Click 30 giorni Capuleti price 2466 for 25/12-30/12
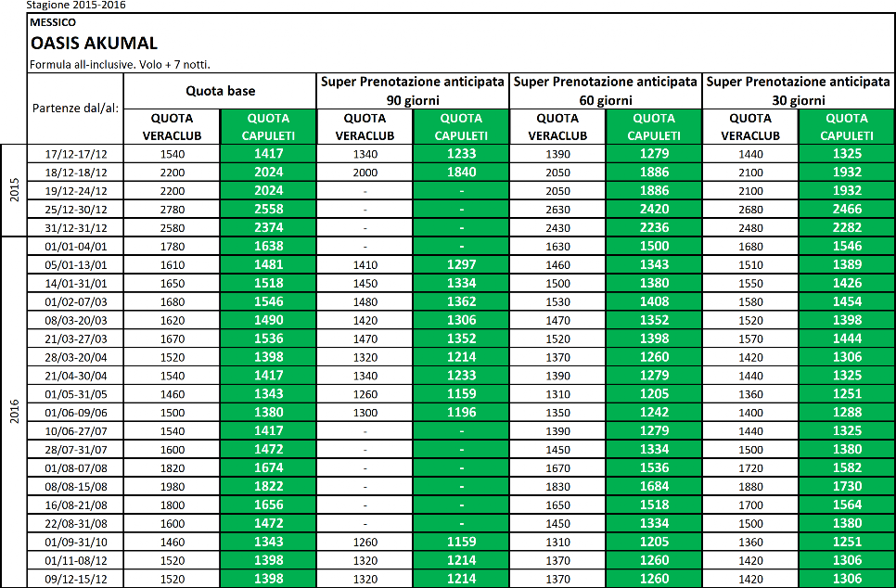The height and width of the screenshot is (588, 896). point(846,210)
